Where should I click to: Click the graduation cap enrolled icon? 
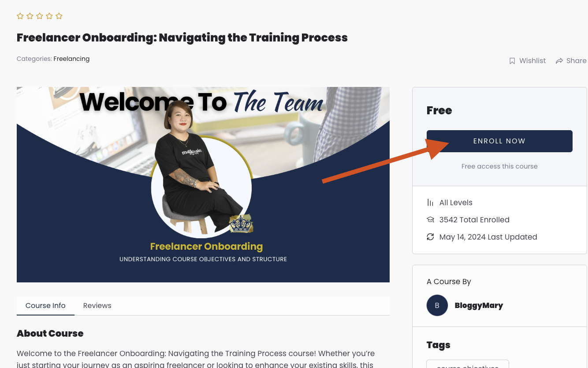pyautogui.click(x=430, y=220)
